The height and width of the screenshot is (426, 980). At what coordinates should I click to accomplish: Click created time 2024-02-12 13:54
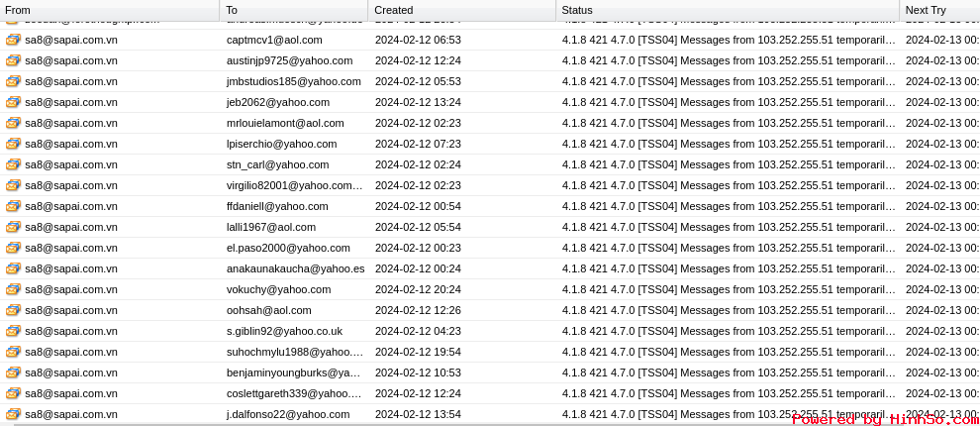418,414
